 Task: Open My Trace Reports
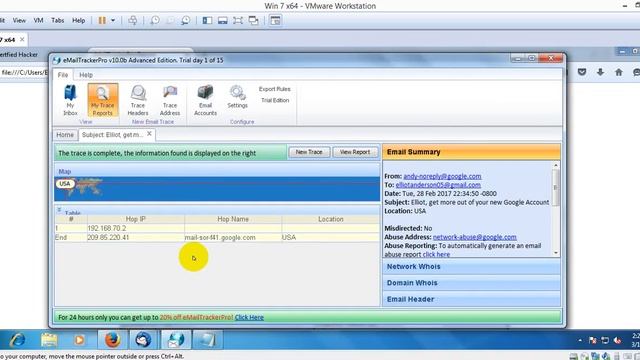click(102, 100)
